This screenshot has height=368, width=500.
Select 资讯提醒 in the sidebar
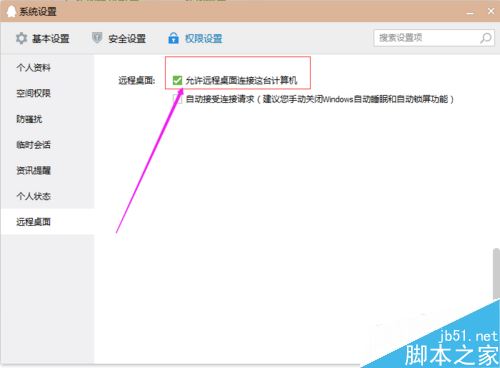pos(47,170)
